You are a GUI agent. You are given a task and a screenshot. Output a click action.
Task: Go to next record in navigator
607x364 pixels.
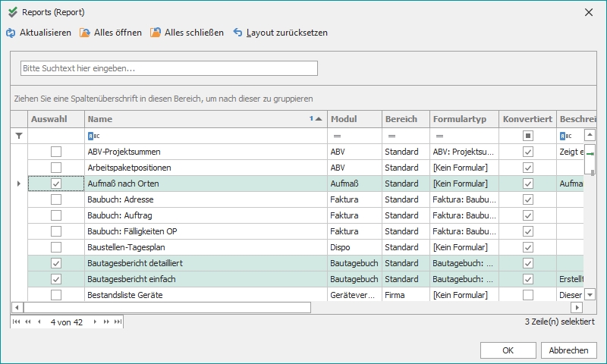click(96, 322)
